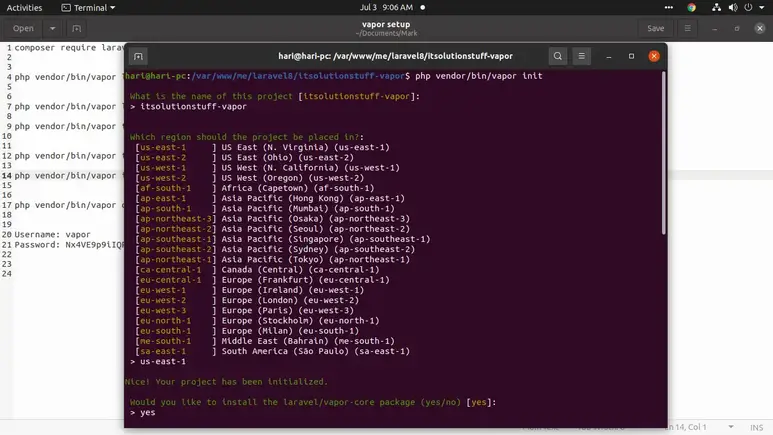Click the 'vapor setup' editor title
773x435 pixels.
pos(386,24)
